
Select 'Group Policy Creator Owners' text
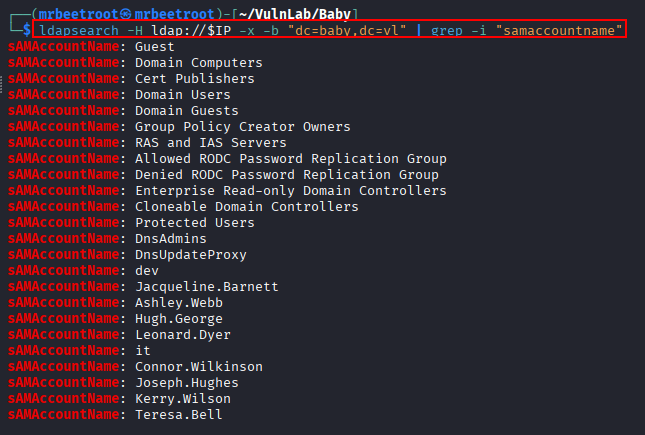click(x=243, y=127)
